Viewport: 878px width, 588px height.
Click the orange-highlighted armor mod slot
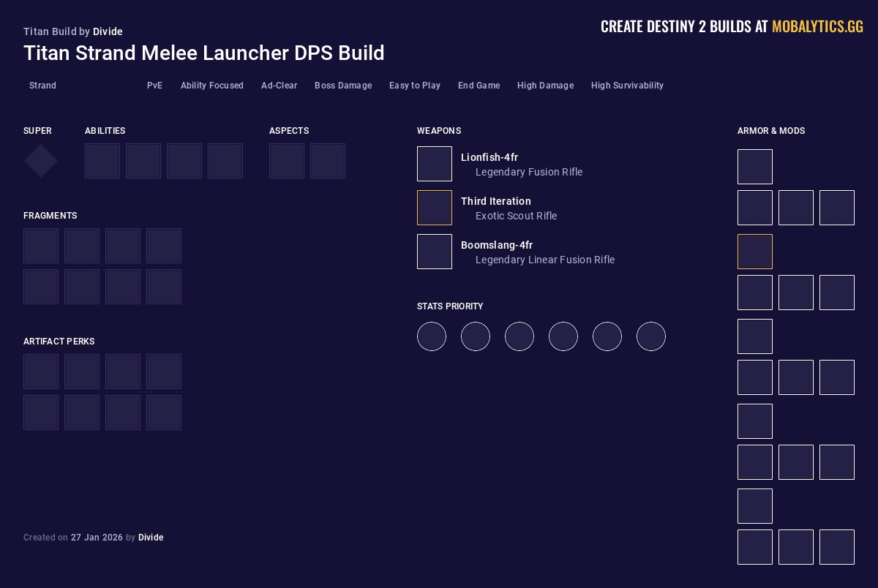click(755, 252)
